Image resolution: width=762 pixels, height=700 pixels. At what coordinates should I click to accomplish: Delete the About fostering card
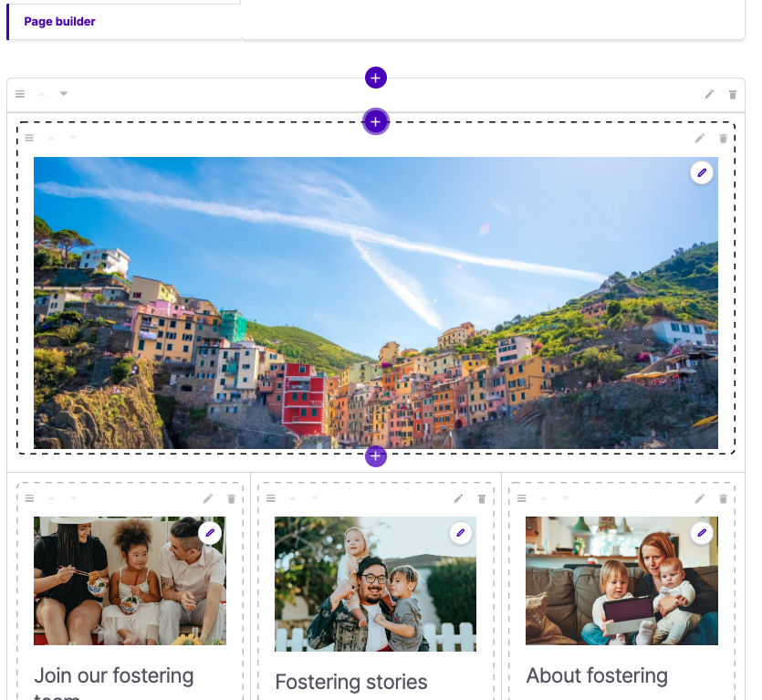pyautogui.click(x=724, y=498)
